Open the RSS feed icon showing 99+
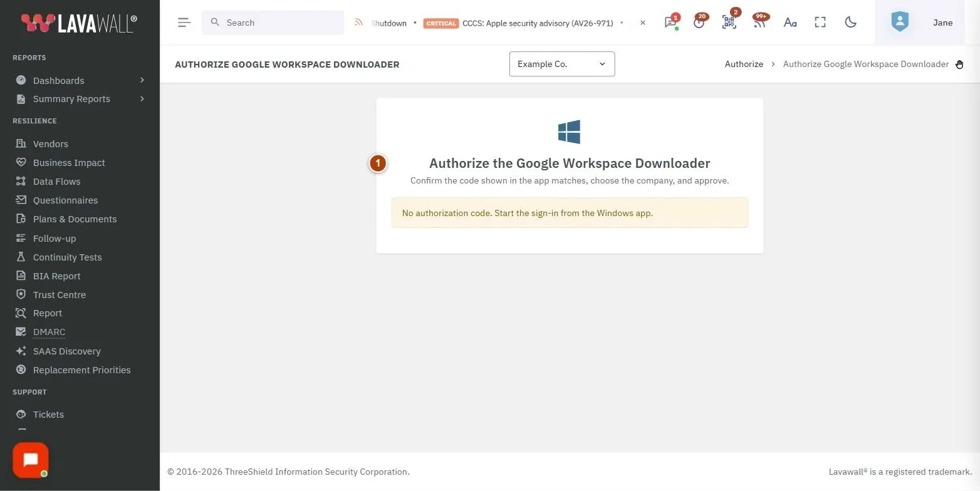Viewport: 980px width, 491px height. click(x=759, y=22)
